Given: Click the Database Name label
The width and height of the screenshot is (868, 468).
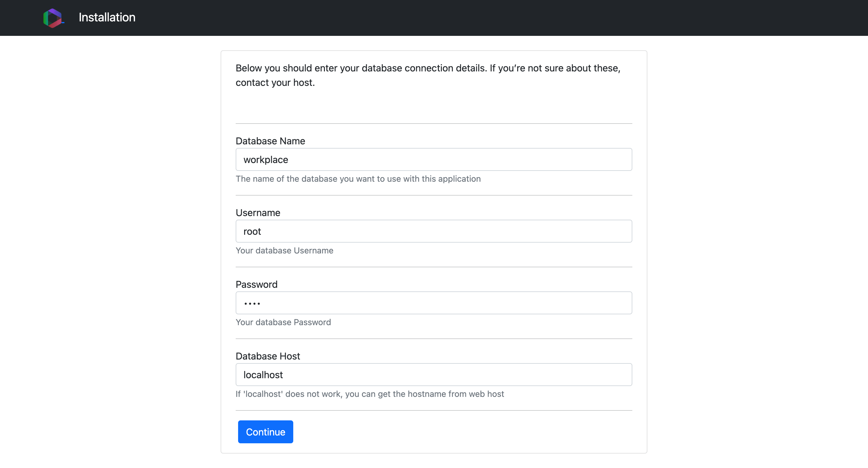Looking at the screenshot, I should pyautogui.click(x=270, y=141).
